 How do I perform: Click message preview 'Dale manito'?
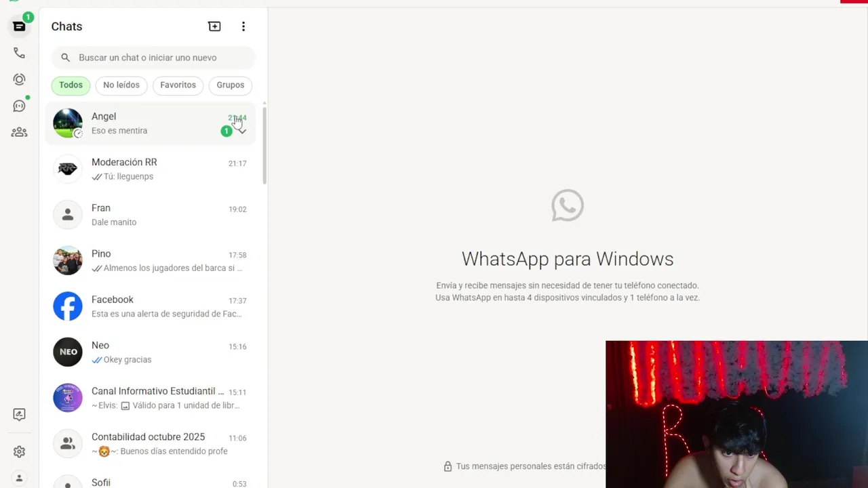(x=114, y=222)
